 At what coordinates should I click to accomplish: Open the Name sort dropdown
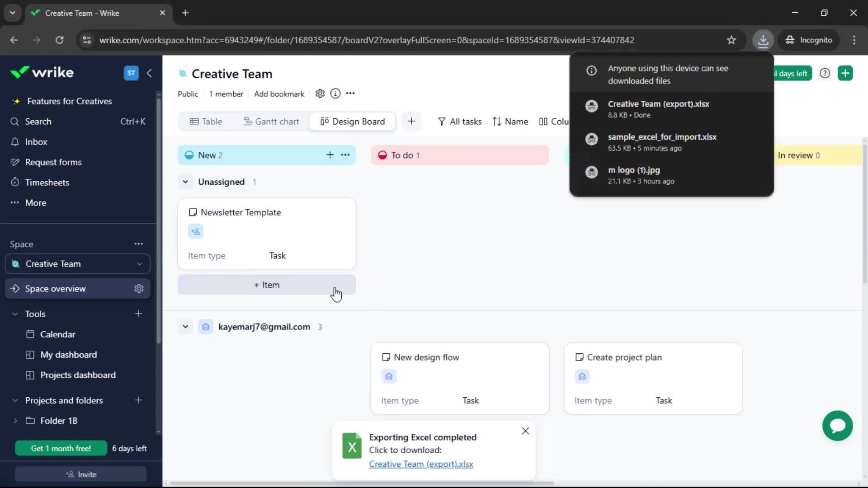[510, 122]
